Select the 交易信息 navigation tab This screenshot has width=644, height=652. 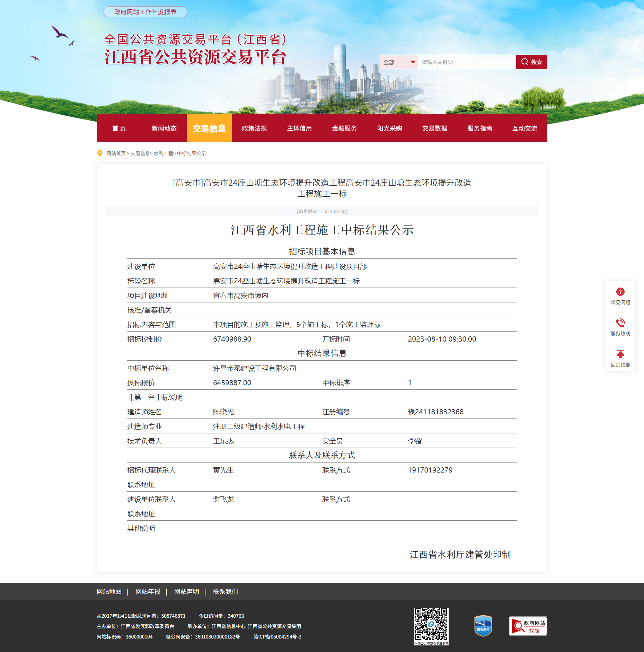point(209,128)
